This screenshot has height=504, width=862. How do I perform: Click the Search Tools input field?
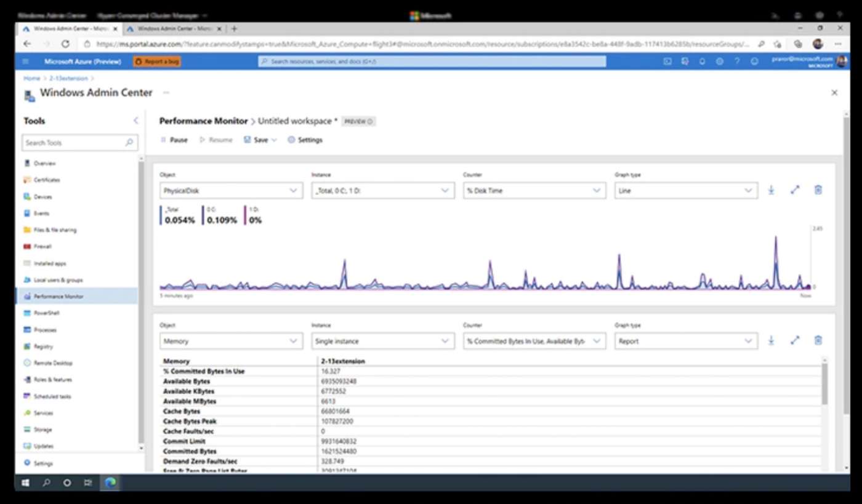[x=74, y=143]
